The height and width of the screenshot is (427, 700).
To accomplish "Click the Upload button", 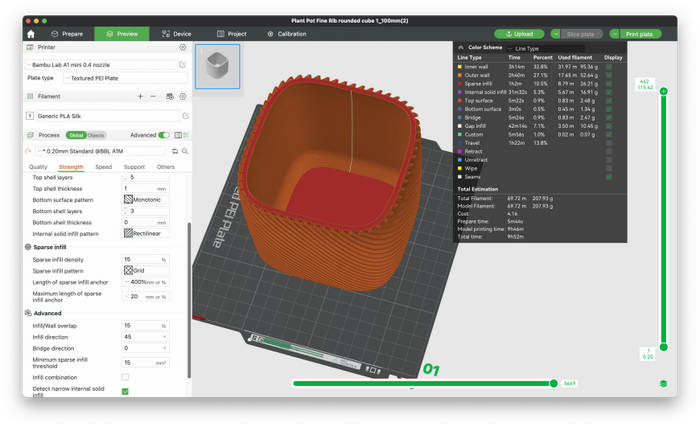I will pos(519,34).
